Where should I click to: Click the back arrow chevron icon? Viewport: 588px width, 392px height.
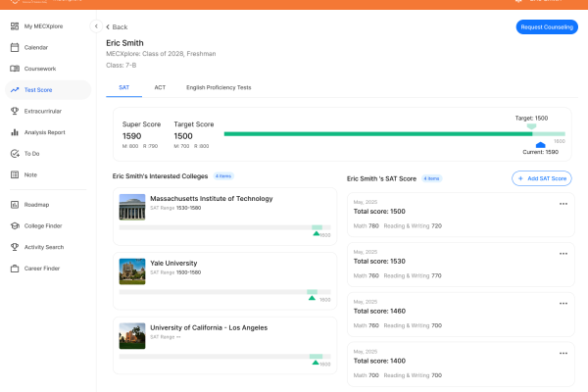[108, 27]
